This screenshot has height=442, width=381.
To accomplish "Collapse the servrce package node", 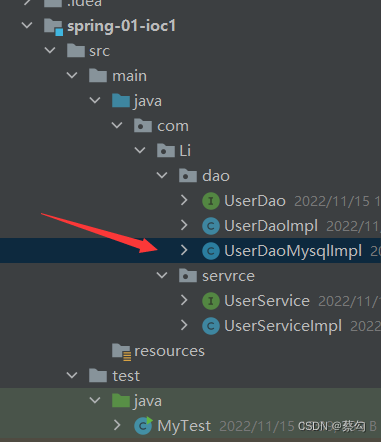I will (162, 275).
